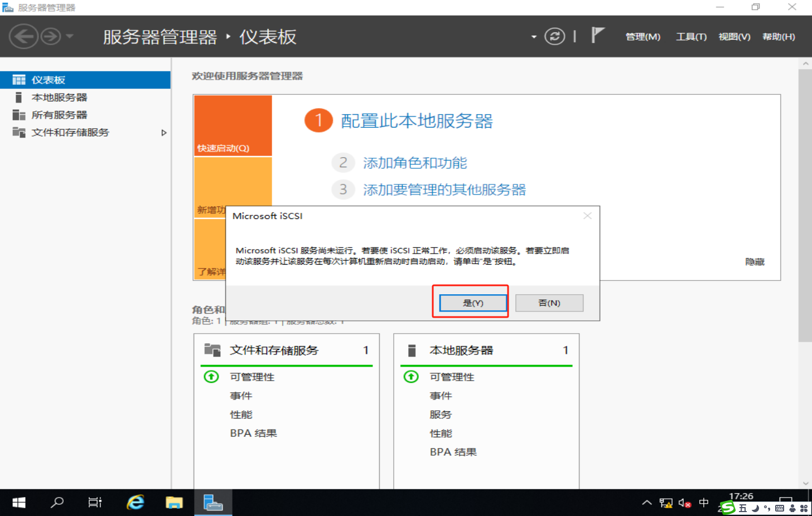The width and height of the screenshot is (812, 516).
Task: Click the 五 Wubi mode indicator
Action: pos(742,508)
